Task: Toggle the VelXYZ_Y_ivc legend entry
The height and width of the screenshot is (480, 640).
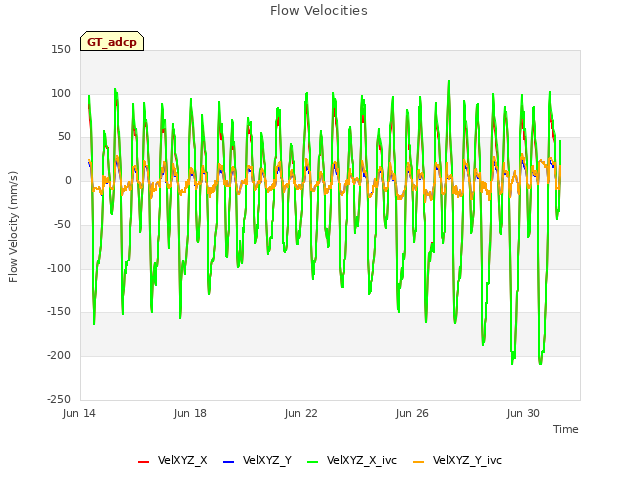Action: coord(457,460)
